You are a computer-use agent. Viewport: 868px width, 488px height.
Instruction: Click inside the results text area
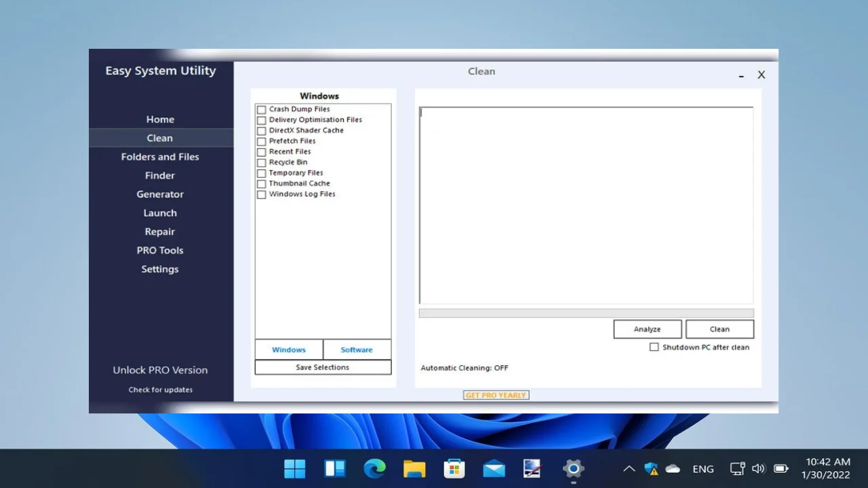point(587,205)
